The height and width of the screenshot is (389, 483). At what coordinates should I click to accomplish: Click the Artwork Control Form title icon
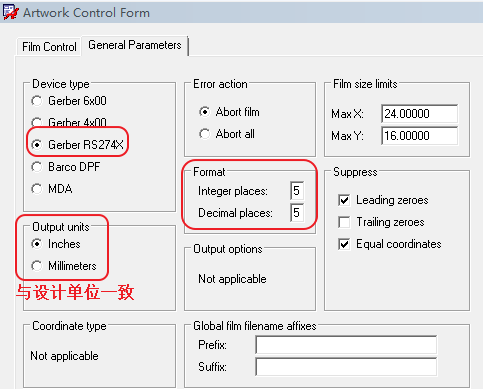coord(10,12)
